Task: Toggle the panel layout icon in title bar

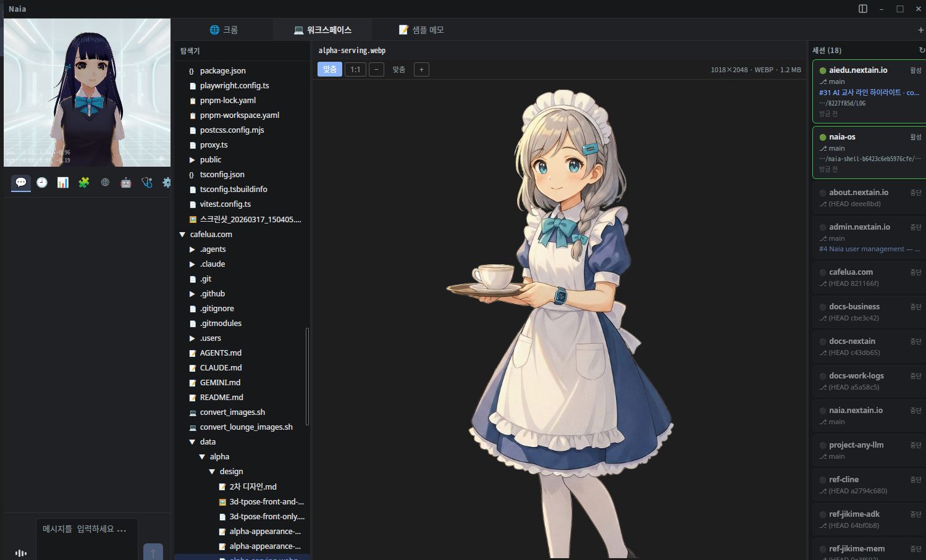Action: point(863,9)
